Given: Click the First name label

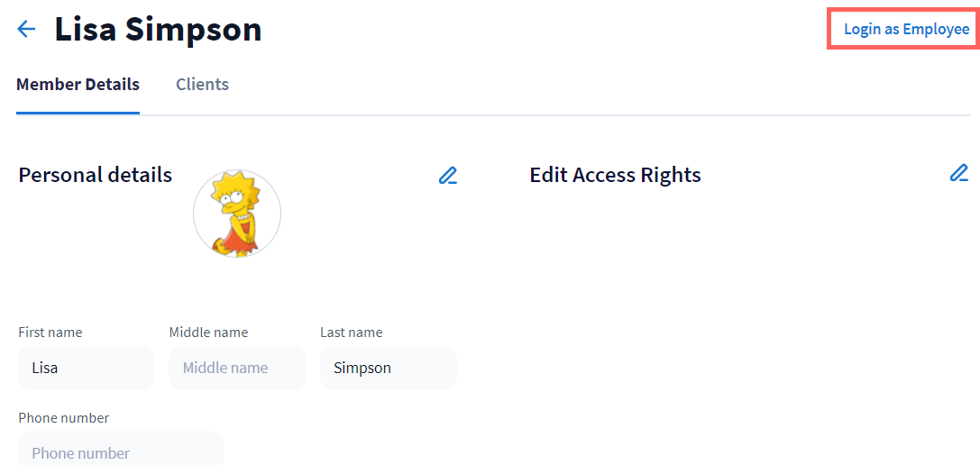Looking at the screenshot, I should coord(50,333).
